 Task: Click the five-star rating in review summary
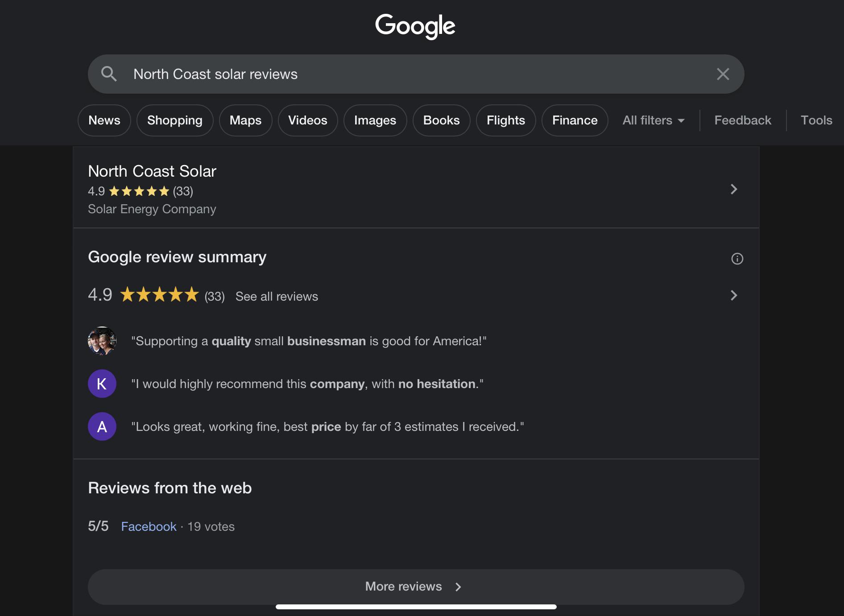159,295
